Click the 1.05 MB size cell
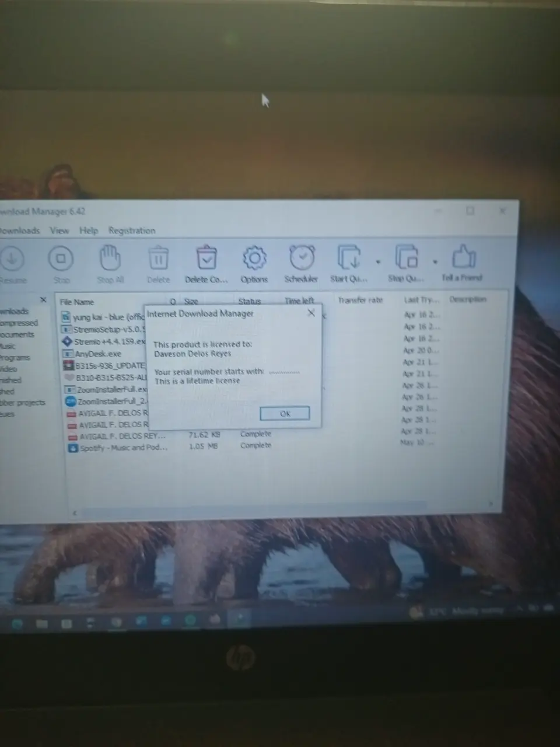The height and width of the screenshot is (747, 560). point(203,446)
